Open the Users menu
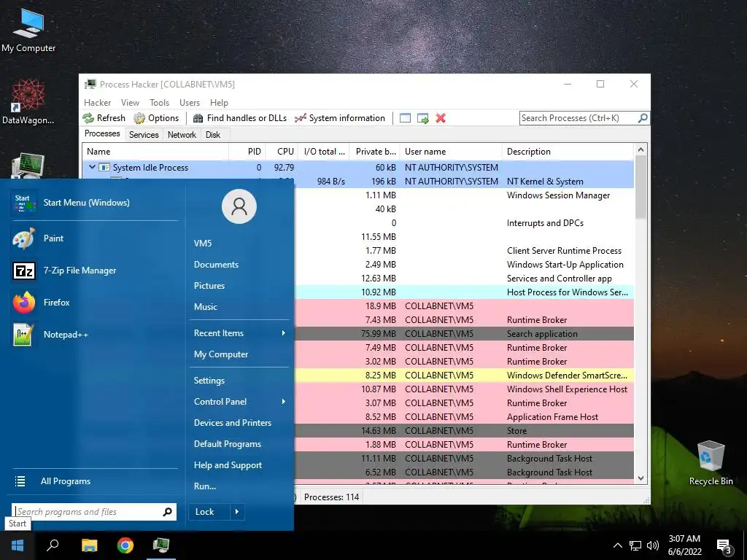The image size is (747, 560). [190, 102]
